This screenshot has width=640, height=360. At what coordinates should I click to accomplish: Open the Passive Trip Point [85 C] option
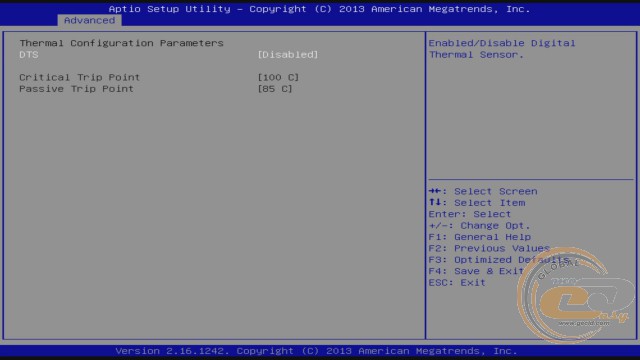tap(275, 89)
